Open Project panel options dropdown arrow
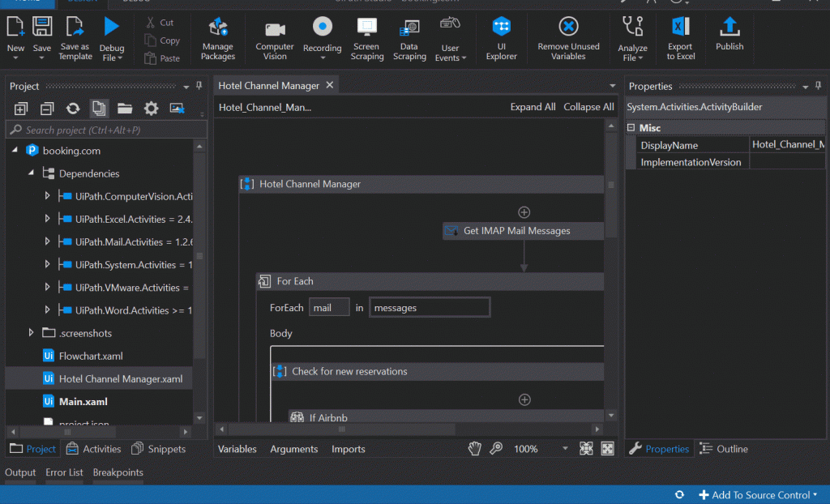Viewport: 830px width, 504px height. 186,87
